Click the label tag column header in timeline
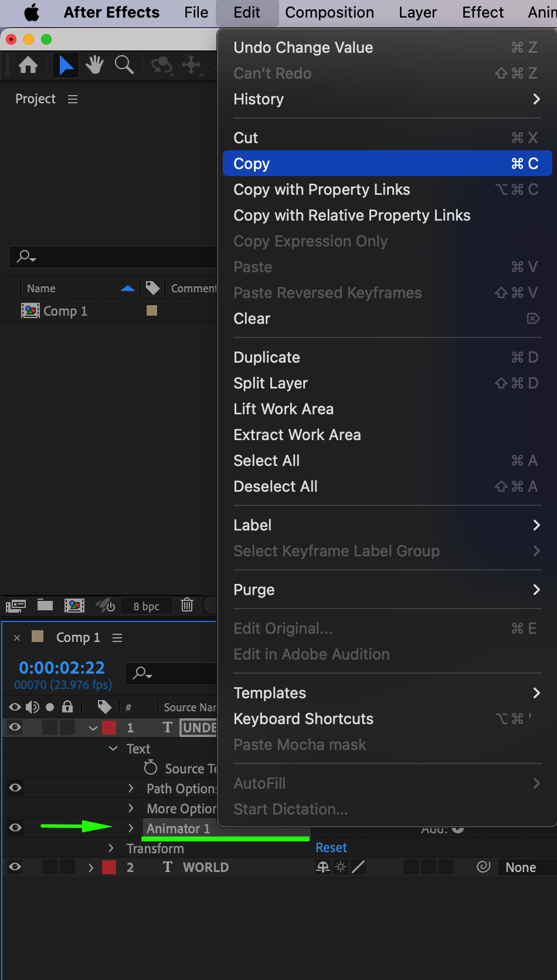 click(104, 707)
